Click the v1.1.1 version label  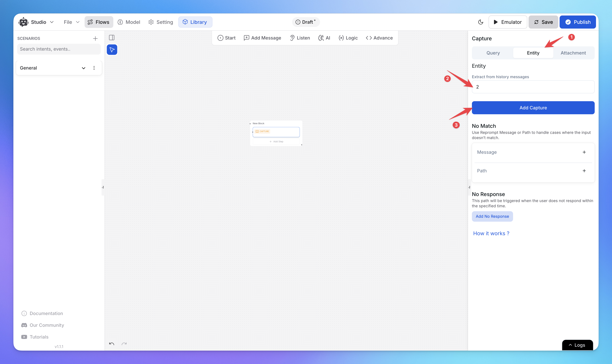coord(59,347)
